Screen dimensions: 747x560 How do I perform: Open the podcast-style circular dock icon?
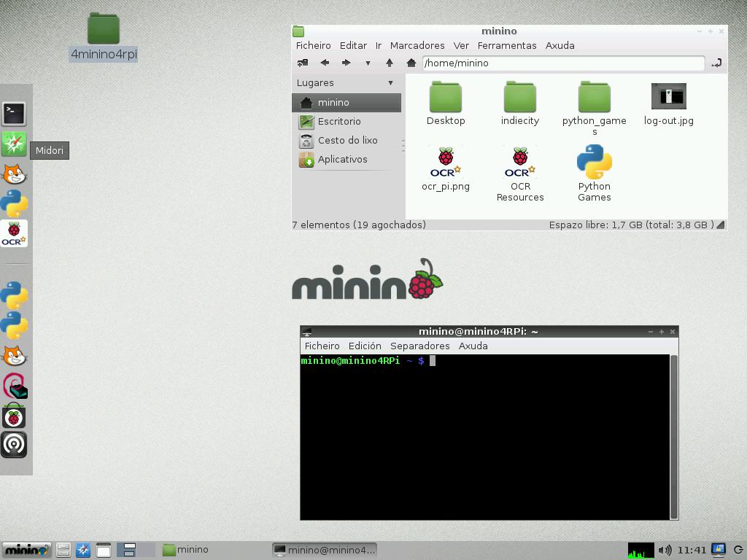(x=14, y=445)
